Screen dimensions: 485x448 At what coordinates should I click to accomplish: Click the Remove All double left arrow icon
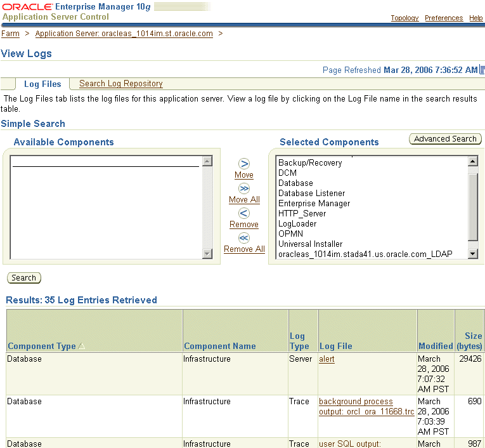(x=243, y=238)
